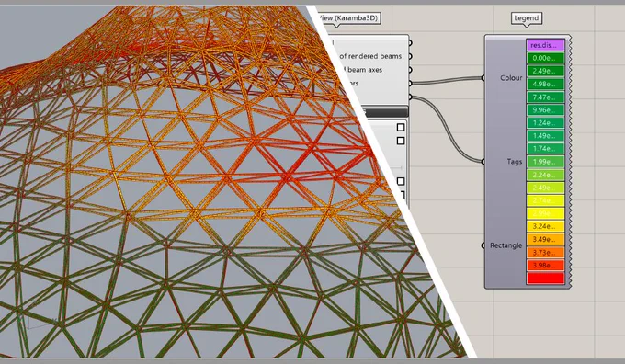
Task: Click the 'of rendered beams' output label
Action: click(370, 56)
